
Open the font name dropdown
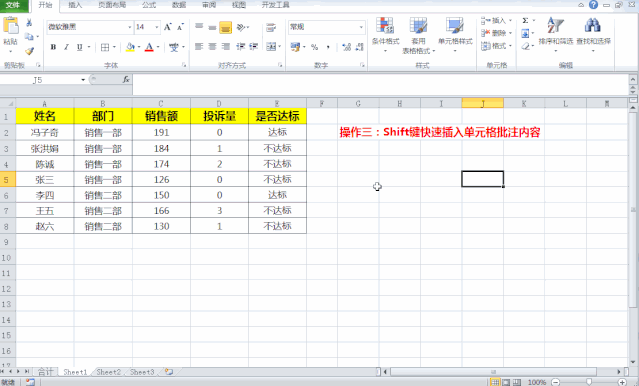(130, 27)
